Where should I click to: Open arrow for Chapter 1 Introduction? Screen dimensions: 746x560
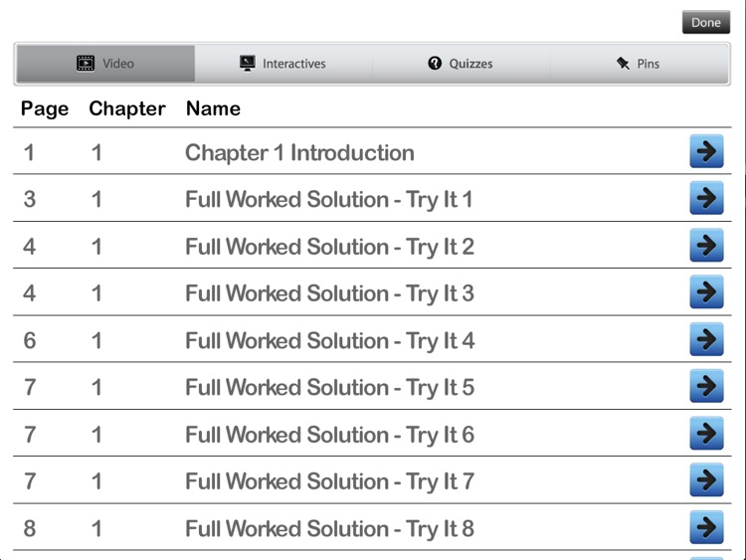pos(706,151)
